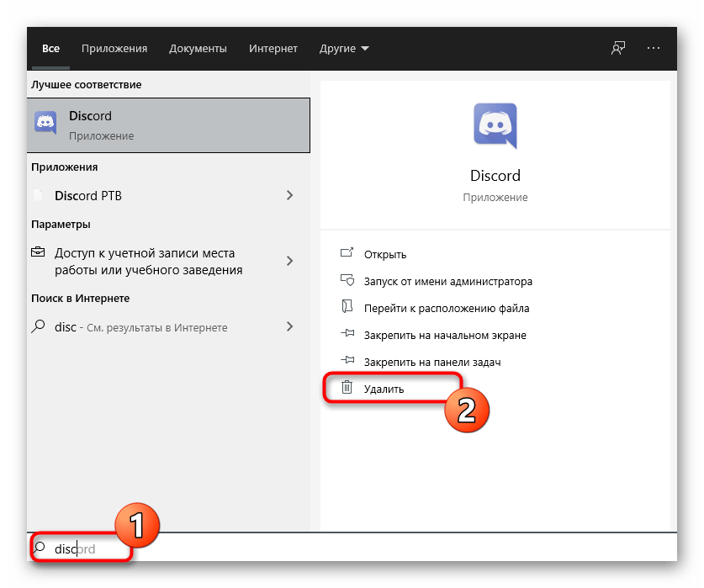Image resolution: width=704 pixels, height=588 pixels.
Task: Expand the Discord PTB result arrow
Action: [x=289, y=195]
